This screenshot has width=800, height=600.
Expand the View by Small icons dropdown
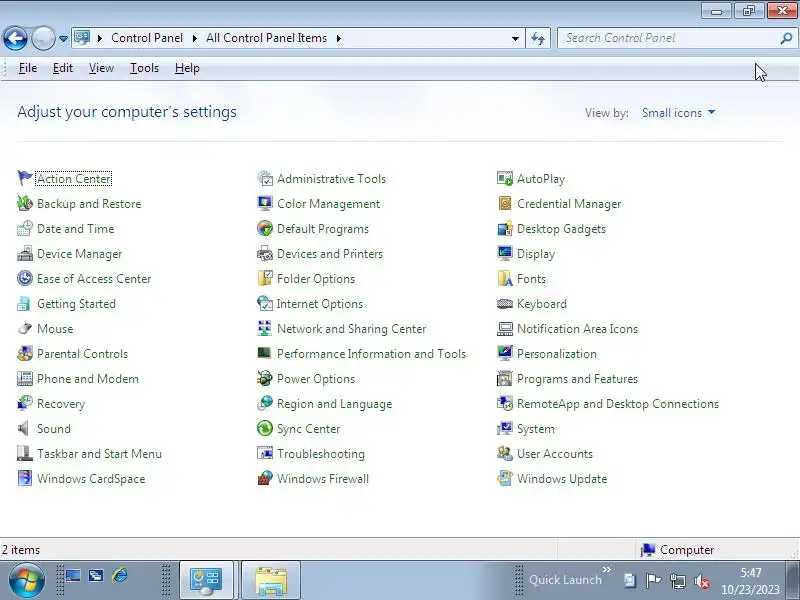tap(678, 113)
